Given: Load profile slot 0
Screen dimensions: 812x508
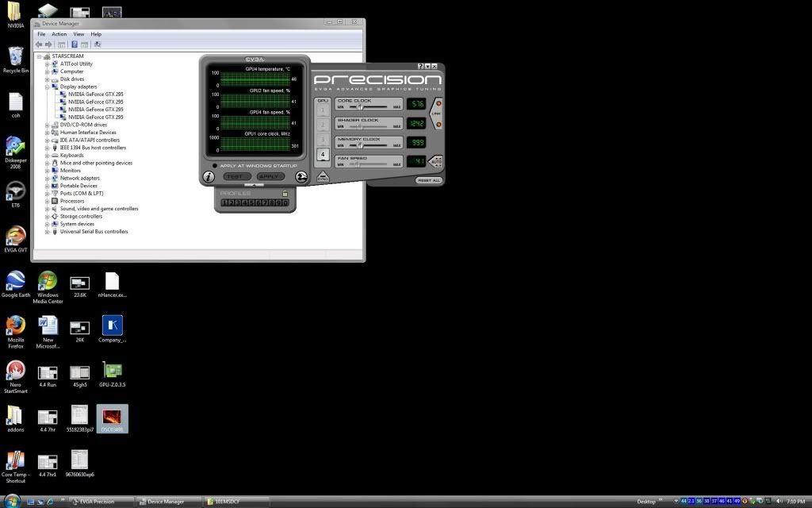Looking at the screenshot, I should click(285, 202).
